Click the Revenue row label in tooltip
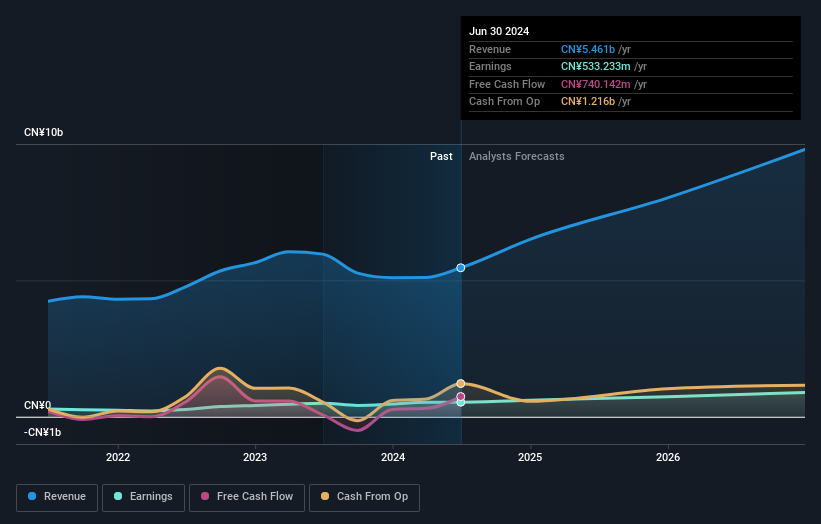Viewport: 821px width, 524px height. point(490,49)
